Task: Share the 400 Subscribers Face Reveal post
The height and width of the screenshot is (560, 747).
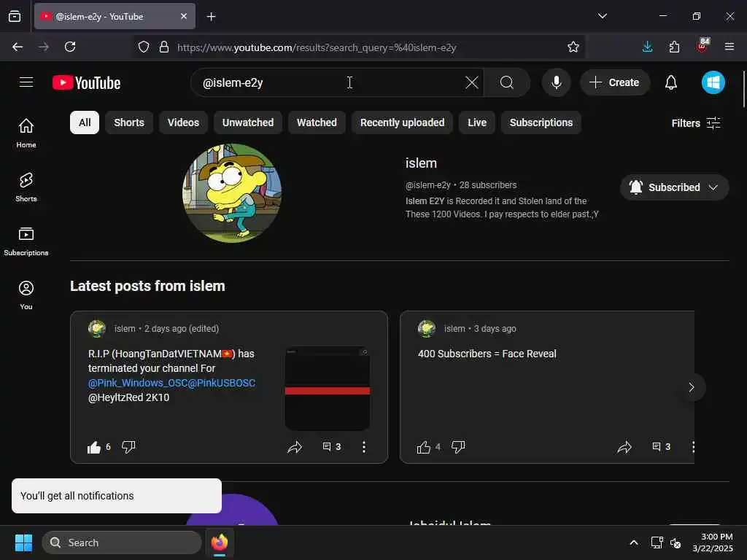Action: click(x=624, y=447)
